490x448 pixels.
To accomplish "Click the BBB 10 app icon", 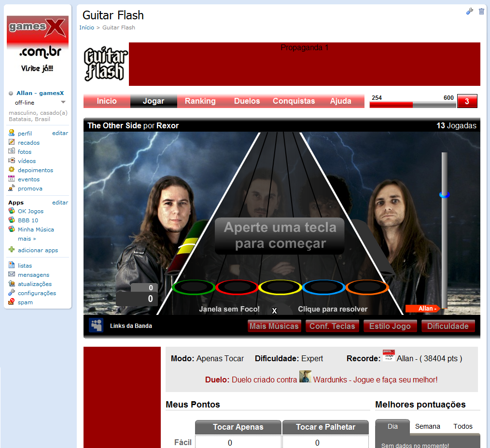I will point(12,220).
